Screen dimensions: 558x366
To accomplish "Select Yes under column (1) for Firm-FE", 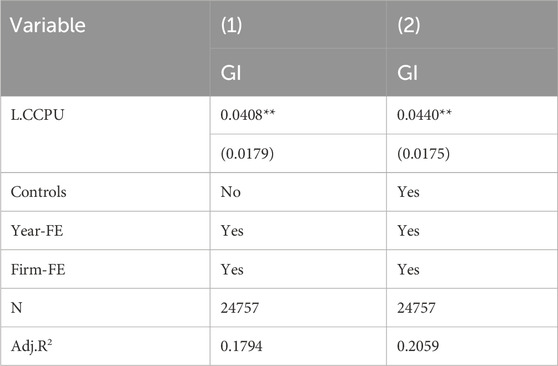I will (232, 269).
